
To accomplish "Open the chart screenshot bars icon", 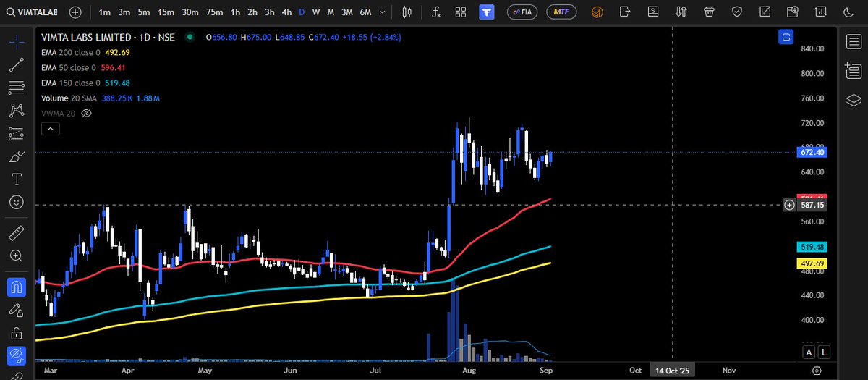I will [820, 12].
